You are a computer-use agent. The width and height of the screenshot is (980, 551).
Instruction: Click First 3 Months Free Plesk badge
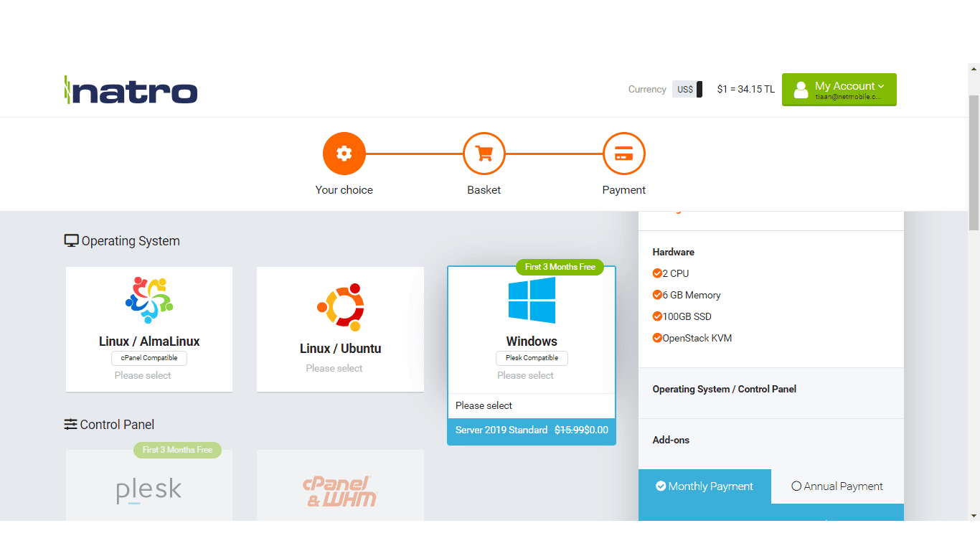[177, 450]
